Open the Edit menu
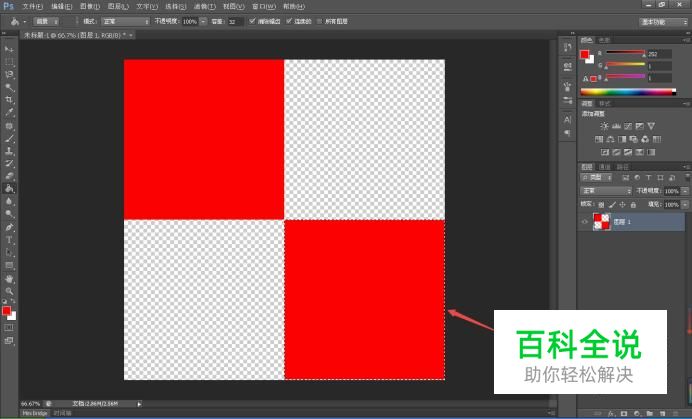Image resolution: width=692 pixels, height=419 pixels. click(61, 7)
